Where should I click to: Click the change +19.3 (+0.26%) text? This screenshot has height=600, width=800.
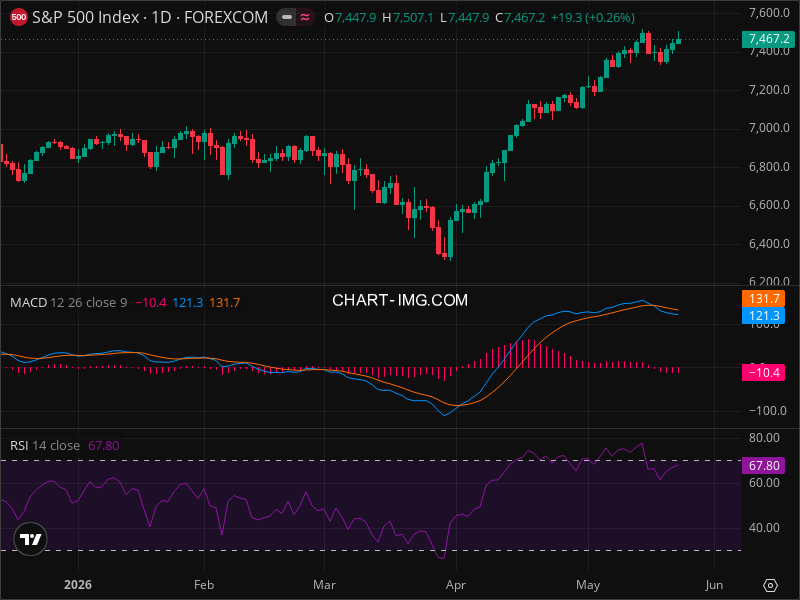pos(593,18)
